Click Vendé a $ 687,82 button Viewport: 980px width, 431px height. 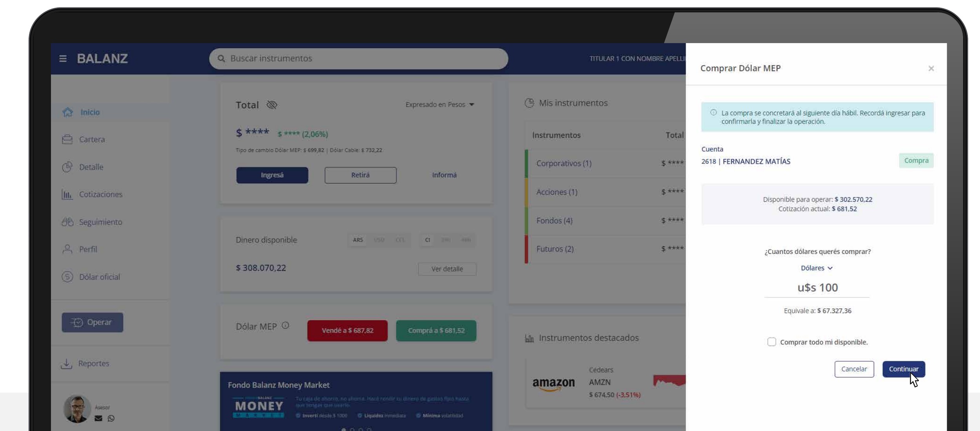(x=347, y=331)
